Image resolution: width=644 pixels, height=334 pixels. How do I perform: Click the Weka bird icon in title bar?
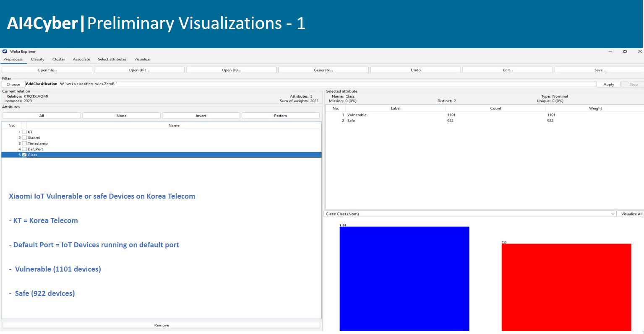[x=5, y=52]
